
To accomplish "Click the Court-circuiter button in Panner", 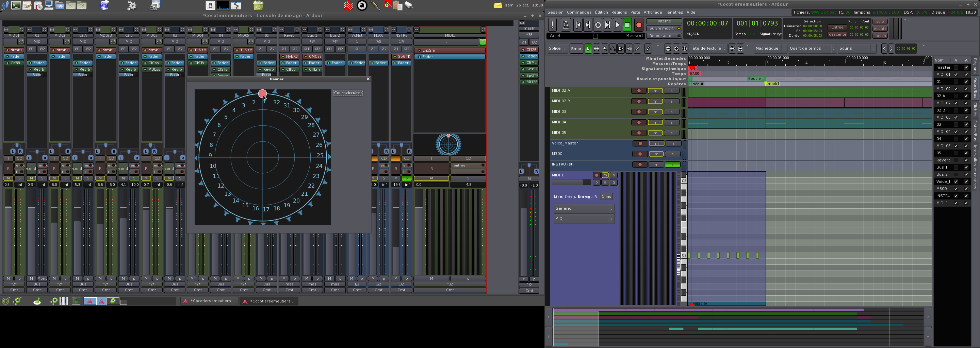I will click(348, 93).
